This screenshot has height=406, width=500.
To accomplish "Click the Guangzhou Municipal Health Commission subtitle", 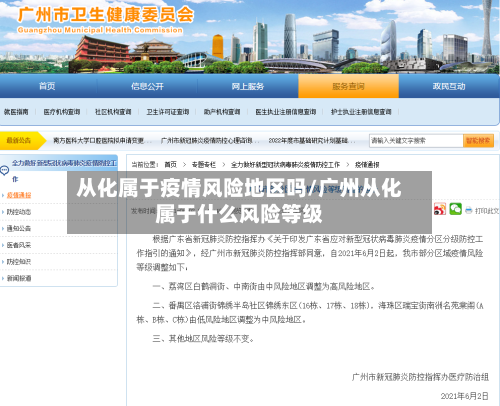I will (x=100, y=30).
